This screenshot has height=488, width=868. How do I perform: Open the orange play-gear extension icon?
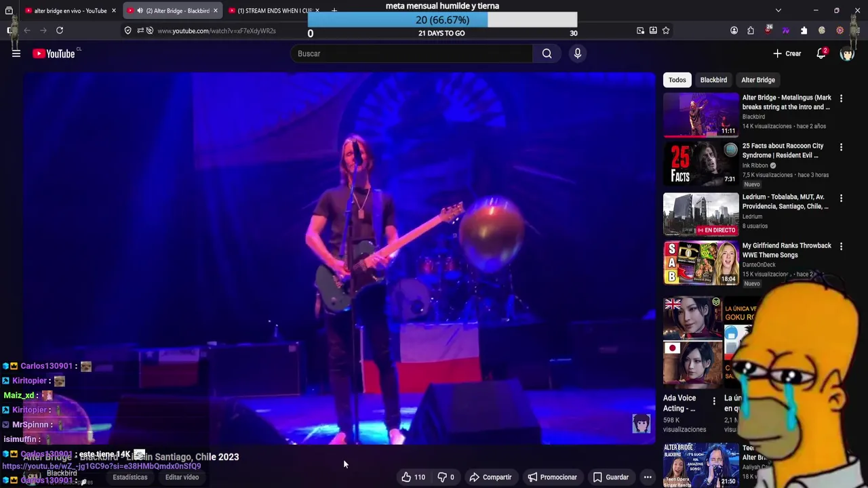point(840,30)
